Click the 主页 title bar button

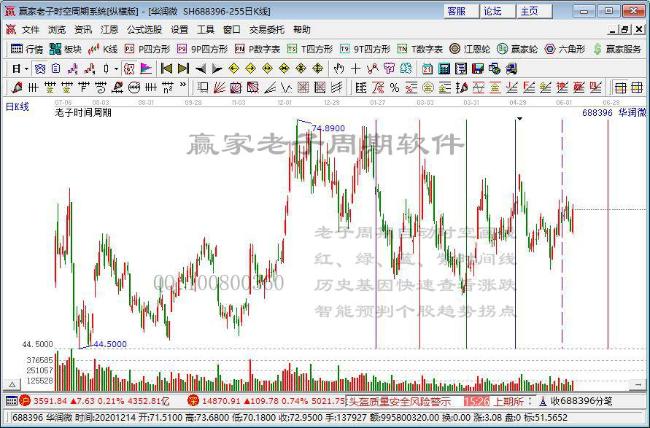coord(534,11)
